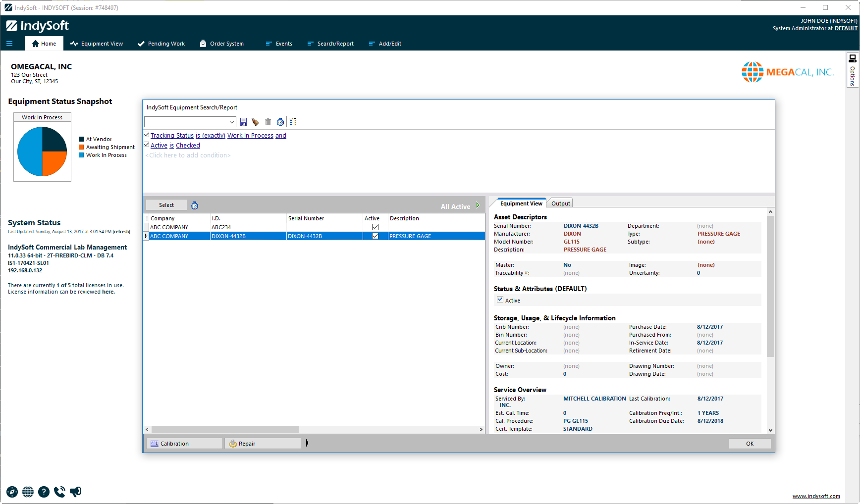The image size is (860, 504).
Task: Click the save search disk icon
Action: click(243, 122)
